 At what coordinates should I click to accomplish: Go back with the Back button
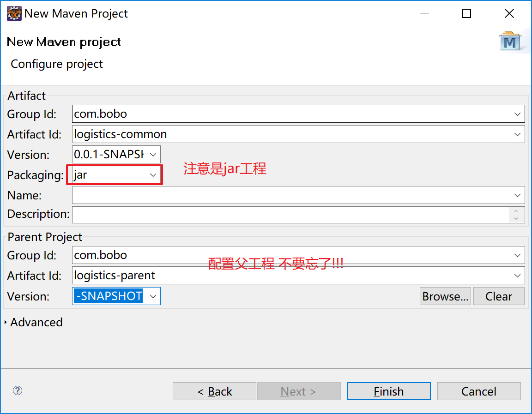point(214,391)
